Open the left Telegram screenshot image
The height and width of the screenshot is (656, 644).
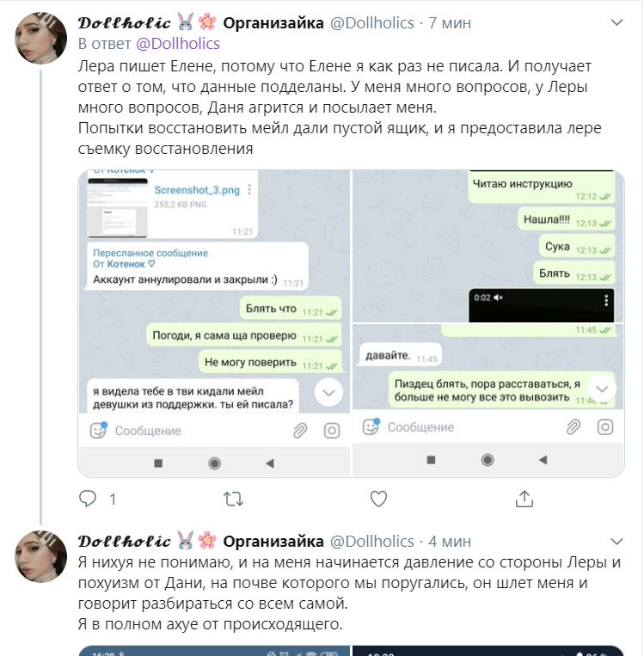214,323
